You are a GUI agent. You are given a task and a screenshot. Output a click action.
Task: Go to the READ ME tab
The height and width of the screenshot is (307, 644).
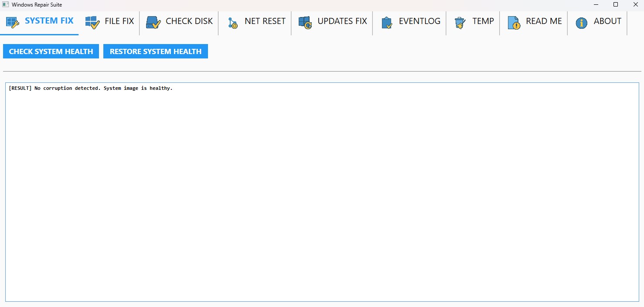tap(535, 23)
